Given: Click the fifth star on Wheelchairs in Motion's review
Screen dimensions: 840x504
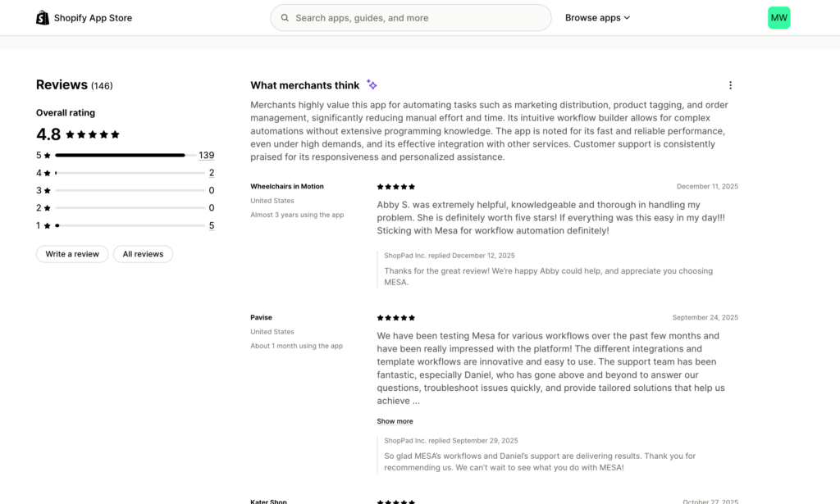Looking at the screenshot, I should [x=413, y=186].
